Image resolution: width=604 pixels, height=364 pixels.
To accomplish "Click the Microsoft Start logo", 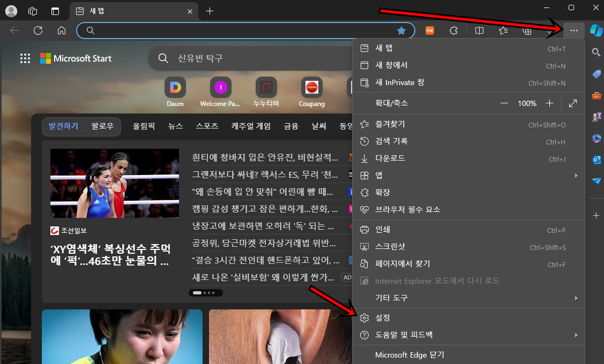I will pos(76,58).
